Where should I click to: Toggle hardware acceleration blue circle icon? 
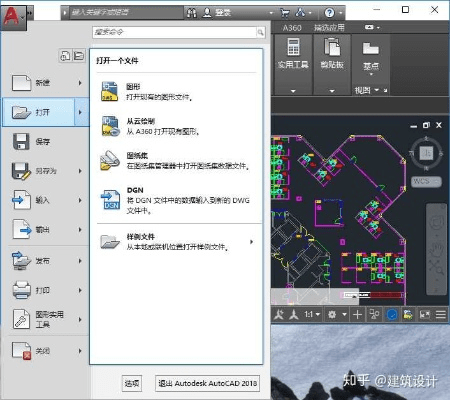click(x=392, y=314)
